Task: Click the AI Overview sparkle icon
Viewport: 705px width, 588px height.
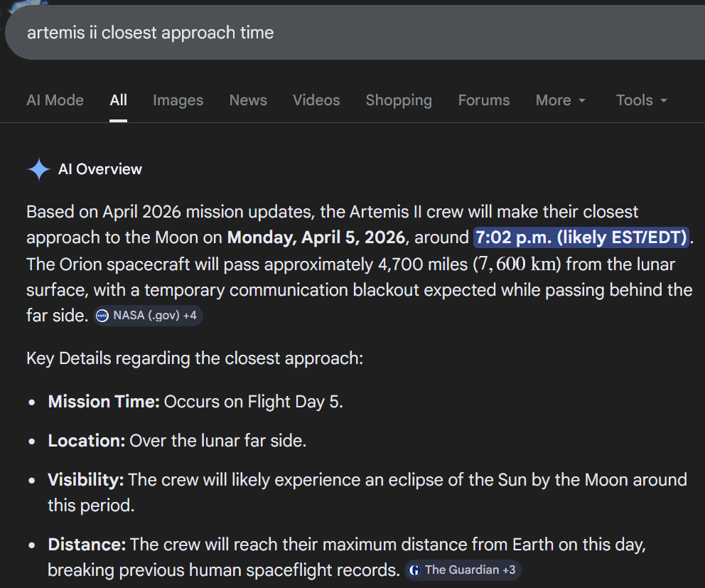Action: (x=39, y=169)
